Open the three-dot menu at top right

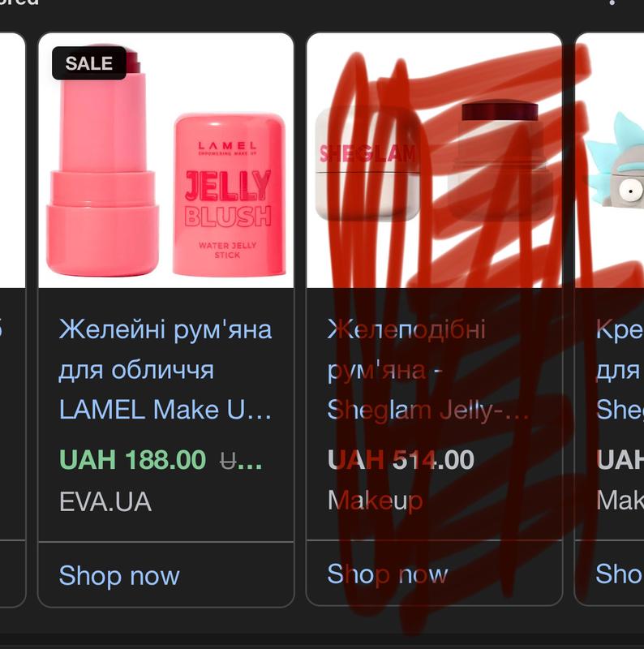pyautogui.click(x=612, y=2)
